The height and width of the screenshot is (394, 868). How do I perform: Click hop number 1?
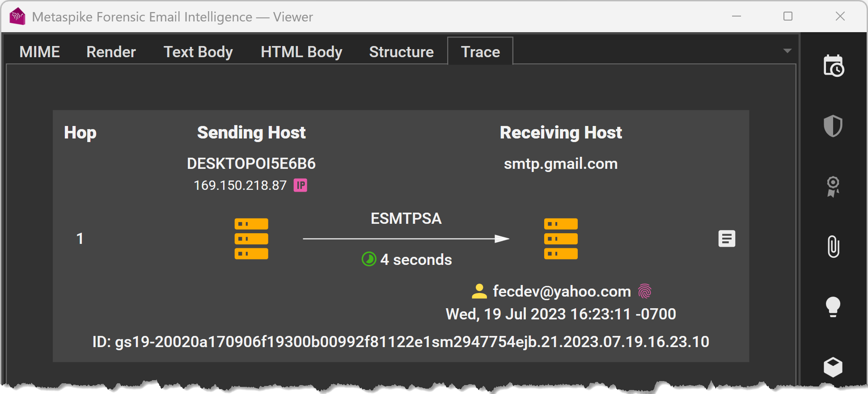point(80,239)
